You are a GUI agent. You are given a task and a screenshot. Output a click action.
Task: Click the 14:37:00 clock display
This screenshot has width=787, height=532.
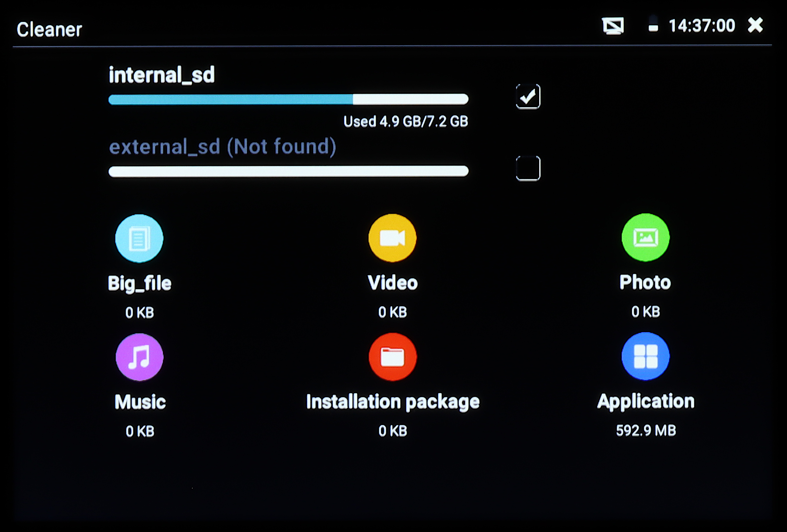[702, 26]
